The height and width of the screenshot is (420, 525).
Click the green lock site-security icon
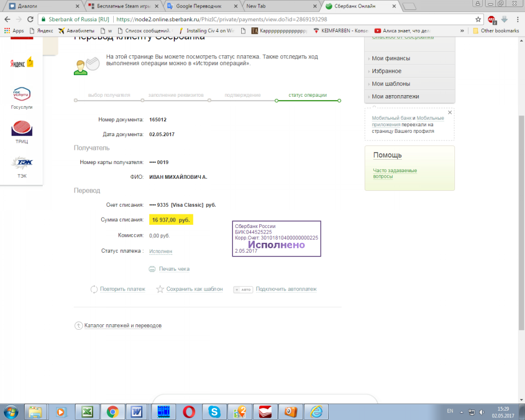43,20
